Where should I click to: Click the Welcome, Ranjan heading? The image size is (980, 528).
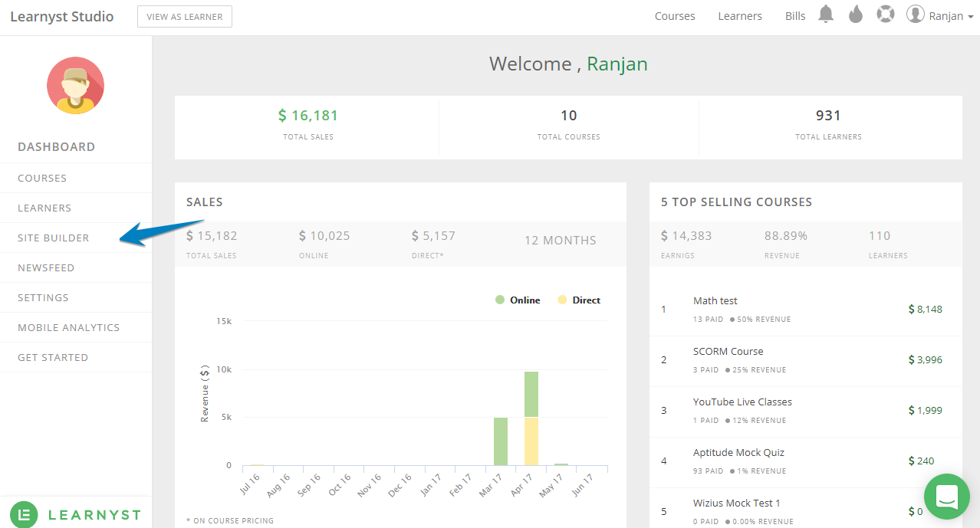click(568, 64)
